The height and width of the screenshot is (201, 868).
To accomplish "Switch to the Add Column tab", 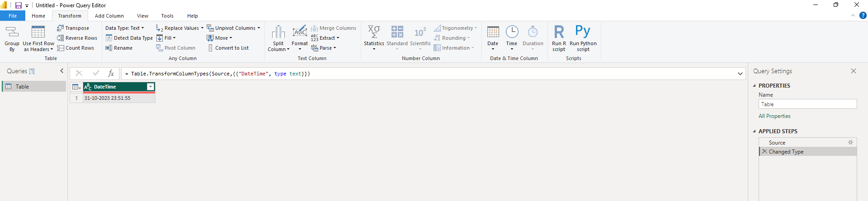I will (x=109, y=16).
